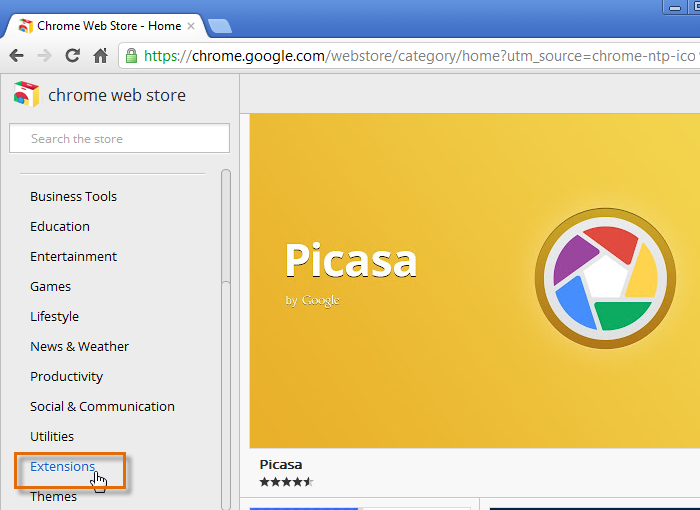Open the Entertainment category
Screen dimensions: 700x510
point(73,256)
